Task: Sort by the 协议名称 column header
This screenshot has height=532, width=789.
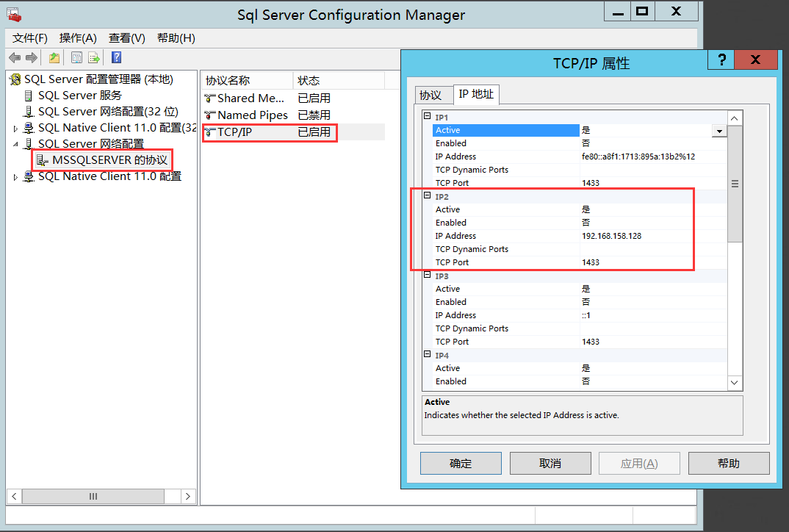Action: pyautogui.click(x=247, y=81)
